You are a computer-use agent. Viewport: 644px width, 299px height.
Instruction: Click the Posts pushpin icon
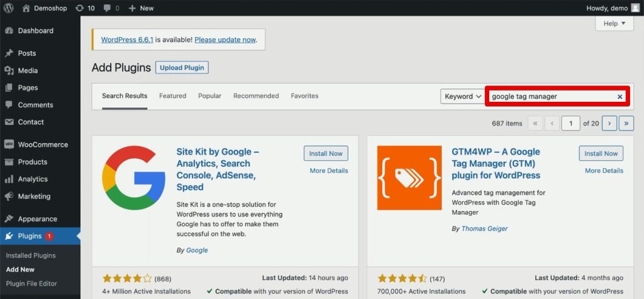[9, 53]
